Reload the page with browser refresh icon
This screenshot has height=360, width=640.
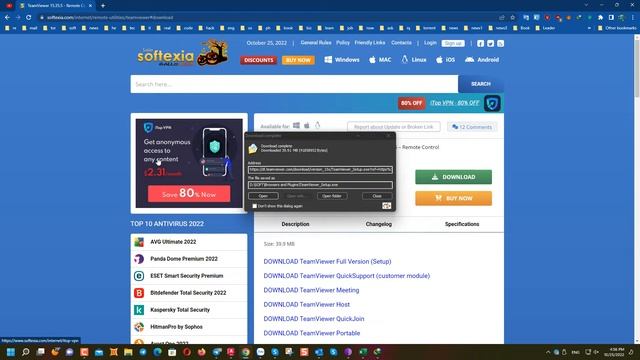pos(29,18)
